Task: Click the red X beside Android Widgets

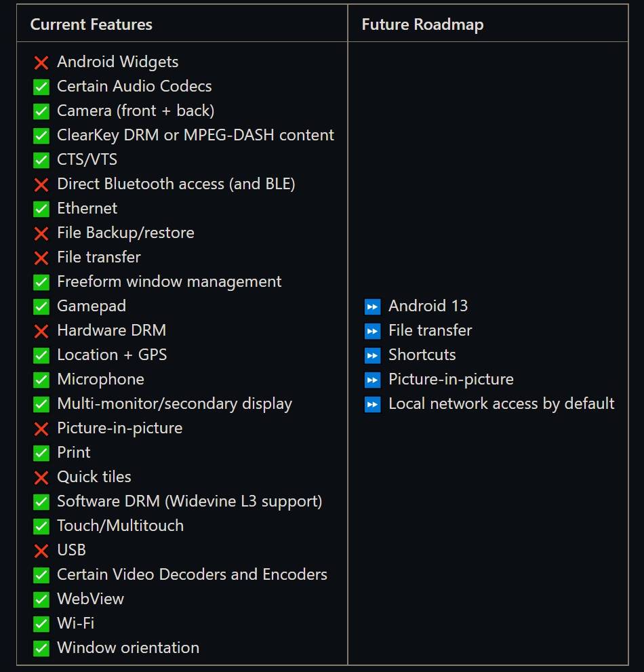Action: pos(41,62)
